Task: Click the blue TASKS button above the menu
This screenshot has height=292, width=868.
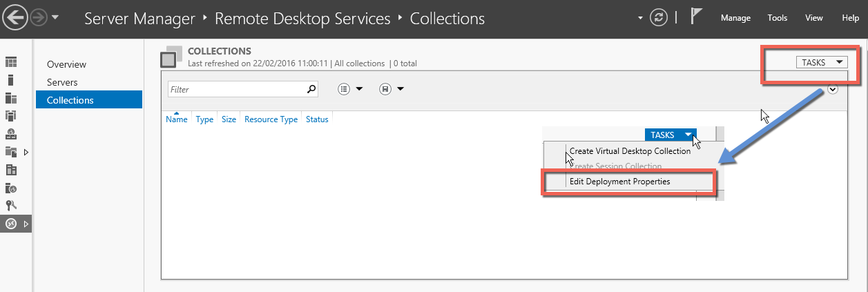Action: pyautogui.click(x=670, y=135)
